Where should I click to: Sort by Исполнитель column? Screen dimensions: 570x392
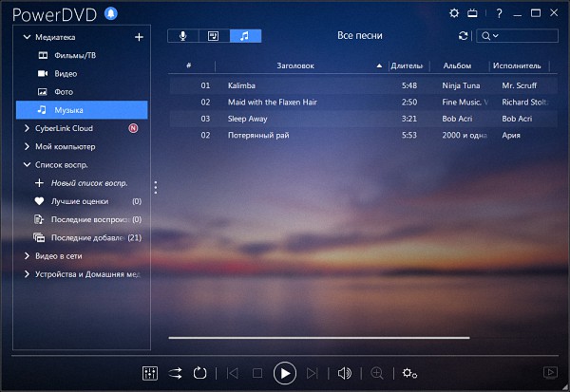517,65
